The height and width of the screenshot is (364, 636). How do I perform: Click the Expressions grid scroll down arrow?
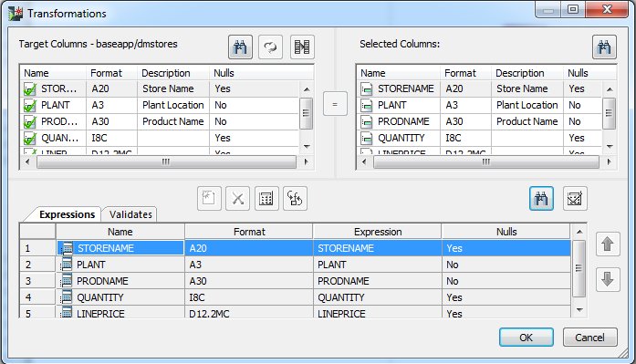[579, 310]
